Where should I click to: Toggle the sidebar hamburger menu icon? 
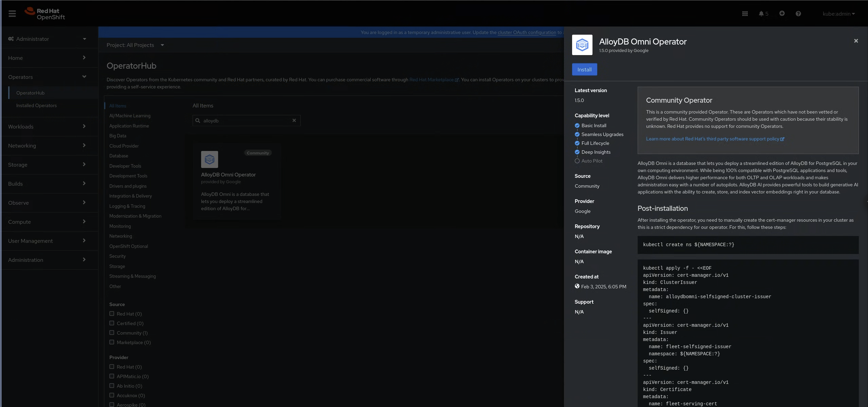pos(12,13)
